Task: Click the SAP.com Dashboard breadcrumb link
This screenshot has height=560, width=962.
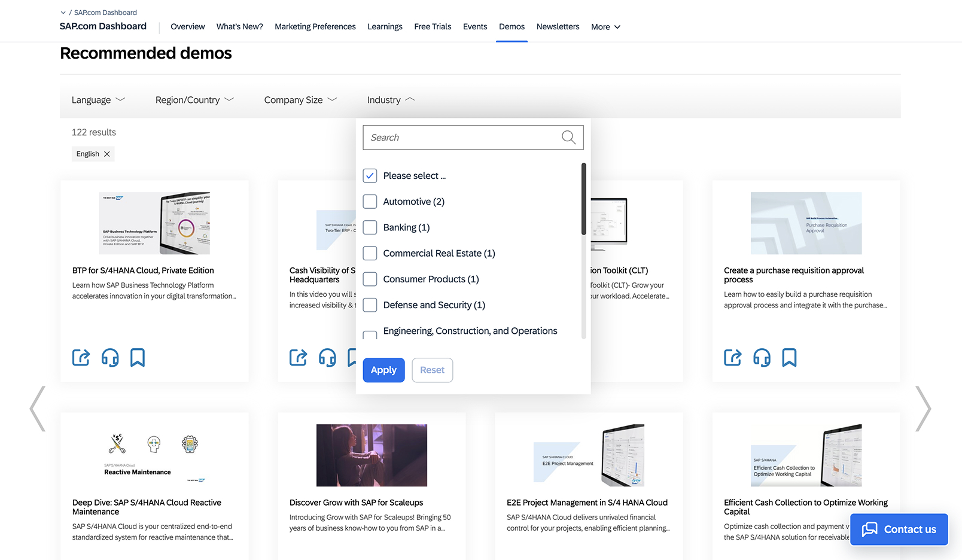Action: coord(105,13)
